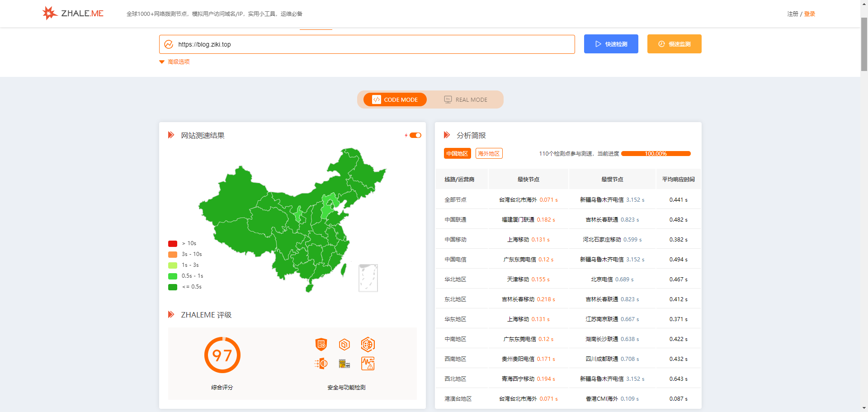This screenshot has height=412, width=868.
Task: Click the 最快节点 column header
Action: click(x=528, y=180)
